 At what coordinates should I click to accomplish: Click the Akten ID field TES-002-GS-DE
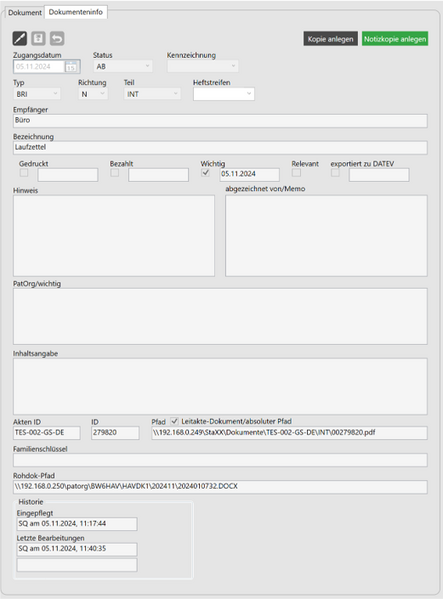tap(47, 433)
